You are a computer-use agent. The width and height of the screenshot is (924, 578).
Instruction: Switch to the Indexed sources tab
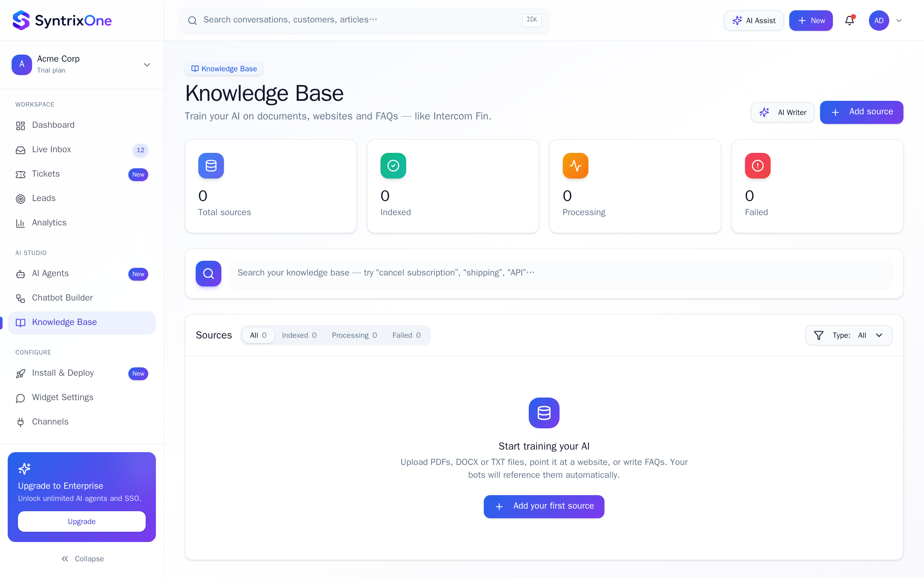pyautogui.click(x=299, y=335)
